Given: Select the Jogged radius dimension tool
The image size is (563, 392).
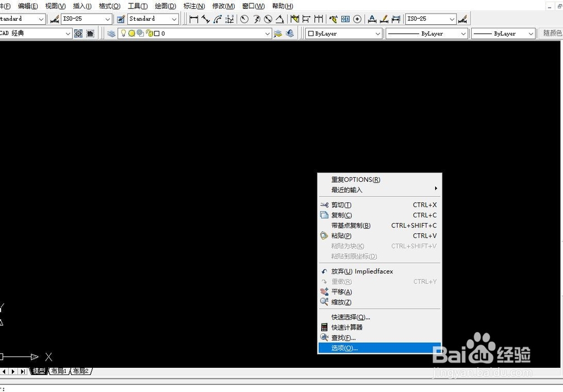Looking at the screenshot, I should tap(256, 19).
